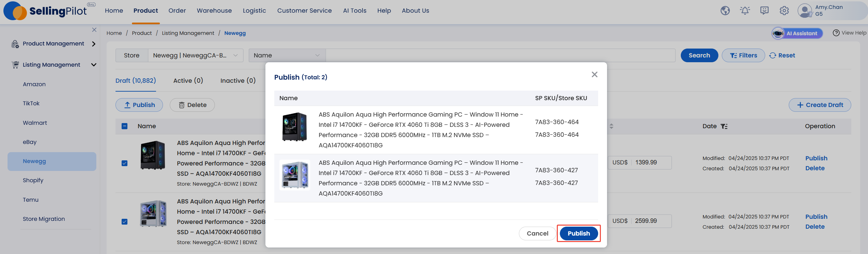Click the white PC thumbnail in the dialog
868x254 pixels.
(294, 175)
